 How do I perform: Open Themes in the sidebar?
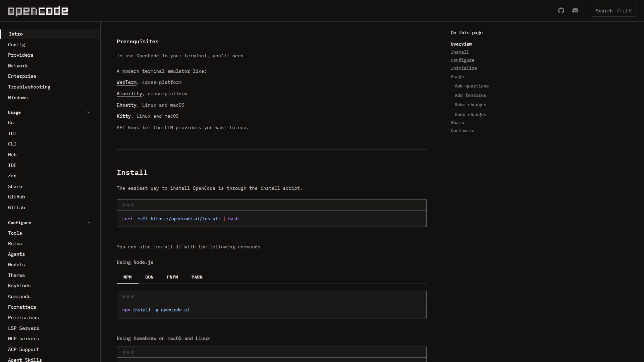(x=16, y=275)
